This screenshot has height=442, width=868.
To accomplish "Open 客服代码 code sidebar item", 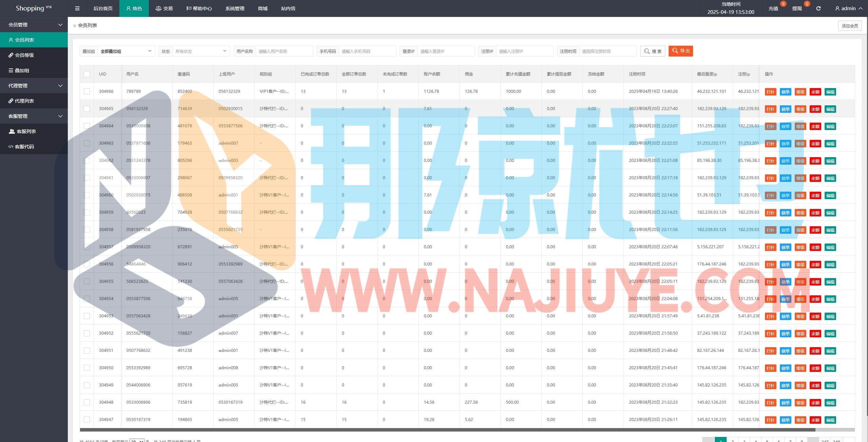I will tap(24, 147).
